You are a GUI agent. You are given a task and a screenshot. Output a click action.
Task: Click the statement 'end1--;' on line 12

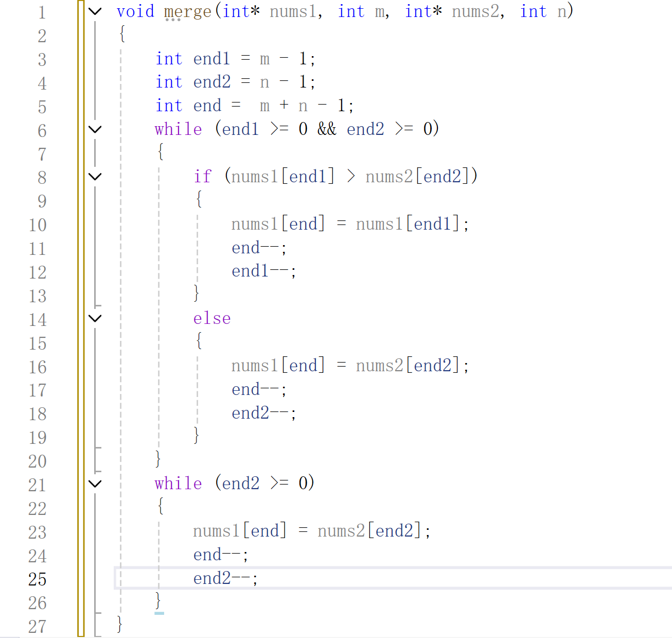pyautogui.click(x=264, y=271)
